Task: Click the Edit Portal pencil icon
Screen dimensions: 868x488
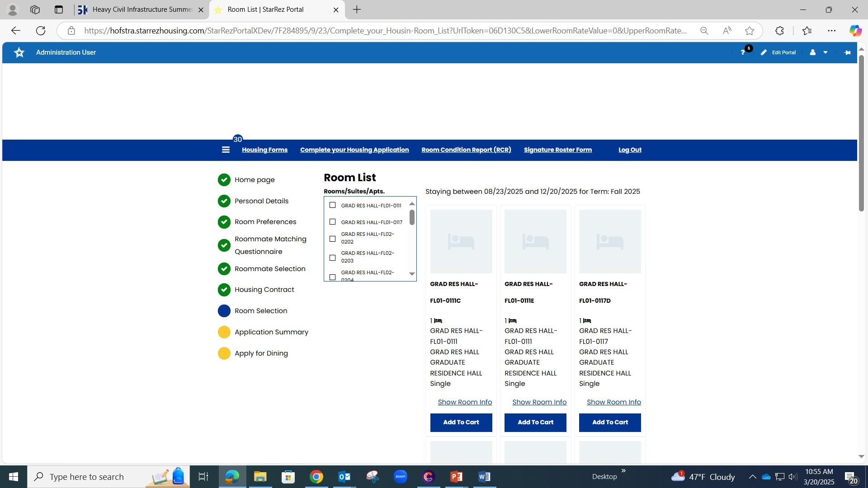Action: coord(764,52)
